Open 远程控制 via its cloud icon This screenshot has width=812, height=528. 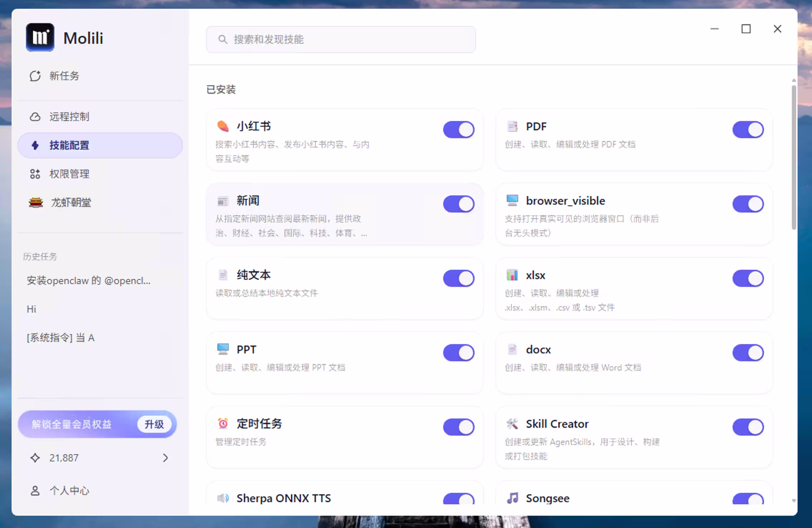[x=35, y=117]
